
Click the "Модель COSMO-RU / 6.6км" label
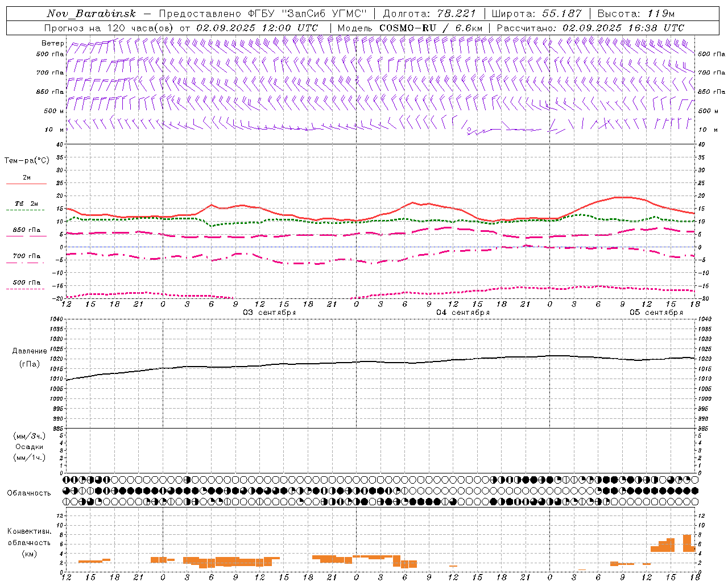coord(410,28)
